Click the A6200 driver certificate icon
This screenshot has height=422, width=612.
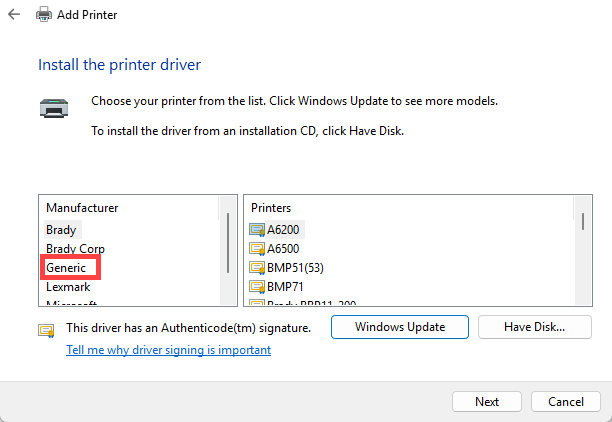(x=257, y=230)
